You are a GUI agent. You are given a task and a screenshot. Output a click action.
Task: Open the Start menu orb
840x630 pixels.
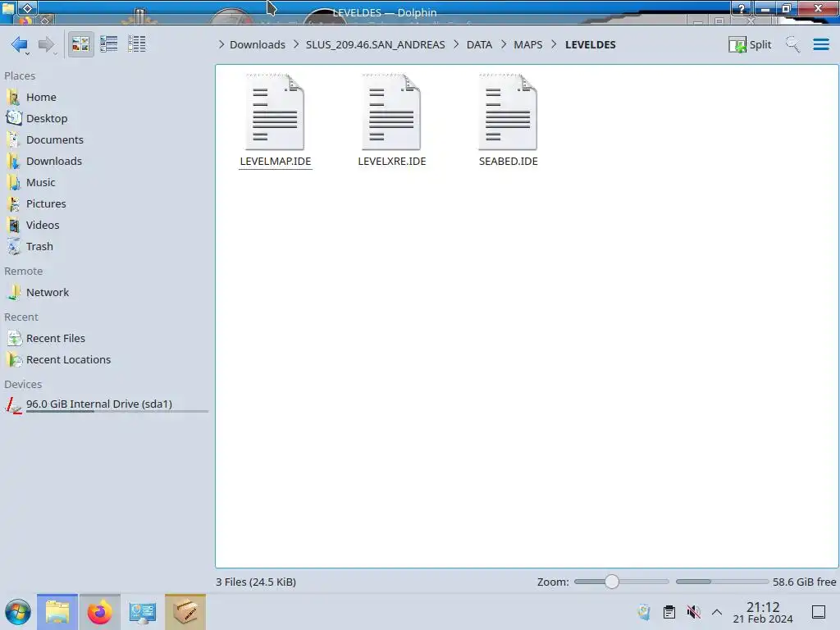coord(18,612)
